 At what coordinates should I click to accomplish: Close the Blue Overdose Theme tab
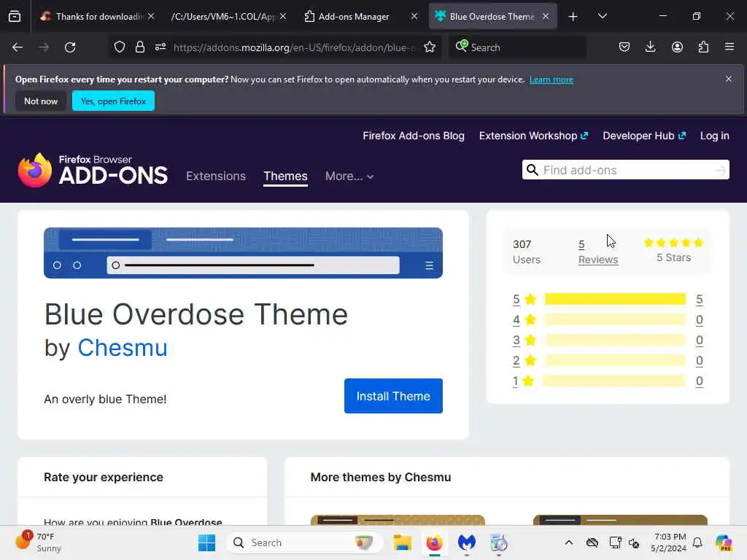[x=546, y=16]
